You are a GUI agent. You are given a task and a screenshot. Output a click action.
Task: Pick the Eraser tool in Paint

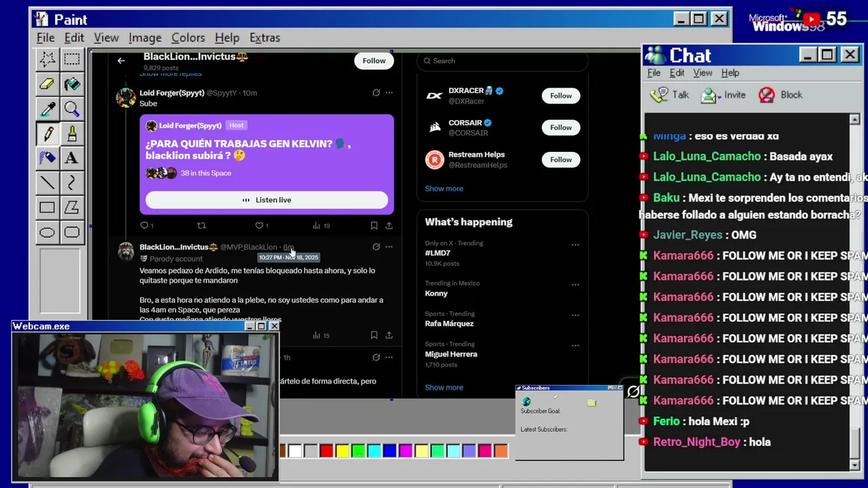pyautogui.click(x=47, y=84)
